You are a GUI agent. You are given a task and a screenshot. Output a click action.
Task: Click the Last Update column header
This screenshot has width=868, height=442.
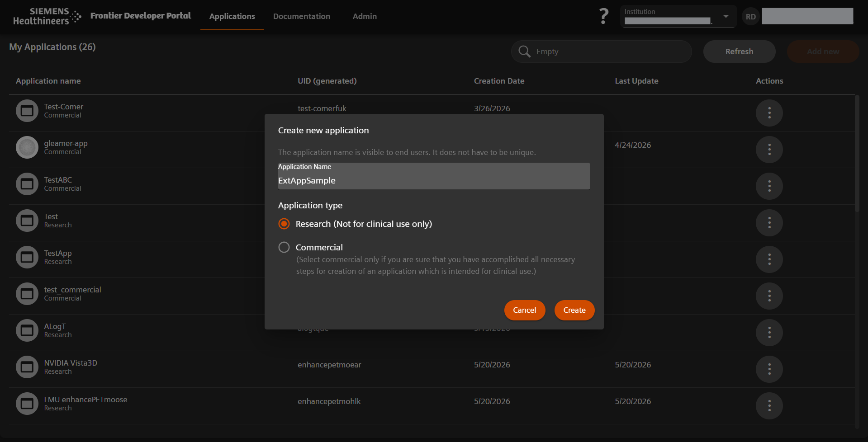click(x=636, y=81)
